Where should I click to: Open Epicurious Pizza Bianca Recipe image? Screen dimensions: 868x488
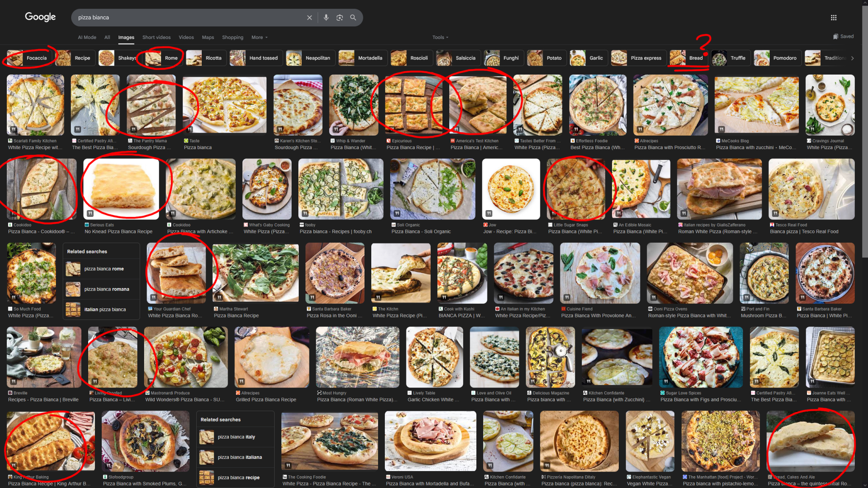(414, 105)
